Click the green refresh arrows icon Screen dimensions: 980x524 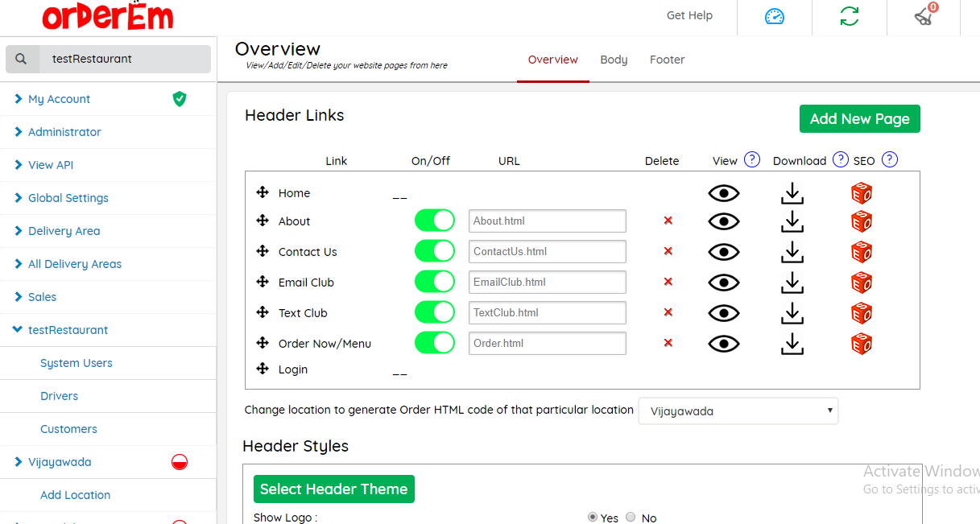click(x=849, y=16)
